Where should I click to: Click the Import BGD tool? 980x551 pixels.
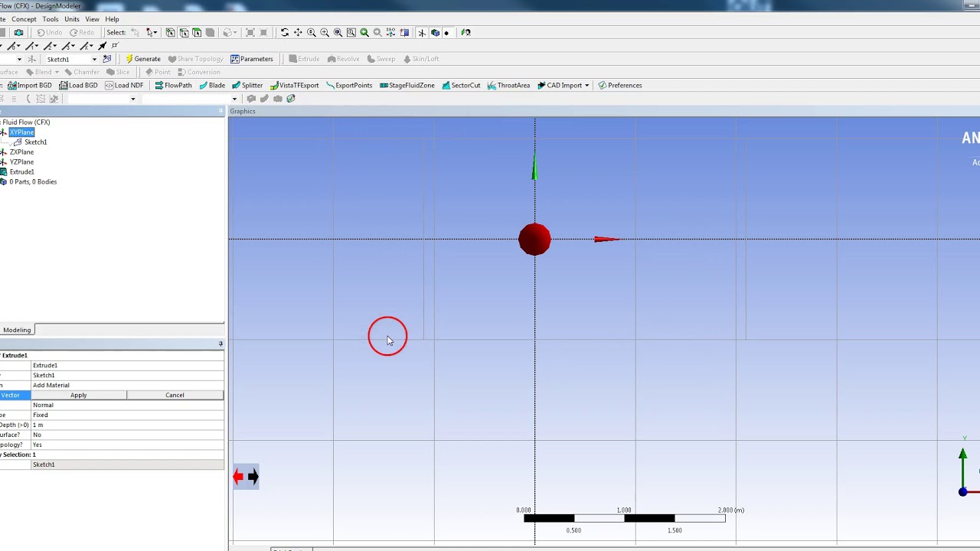(30, 85)
